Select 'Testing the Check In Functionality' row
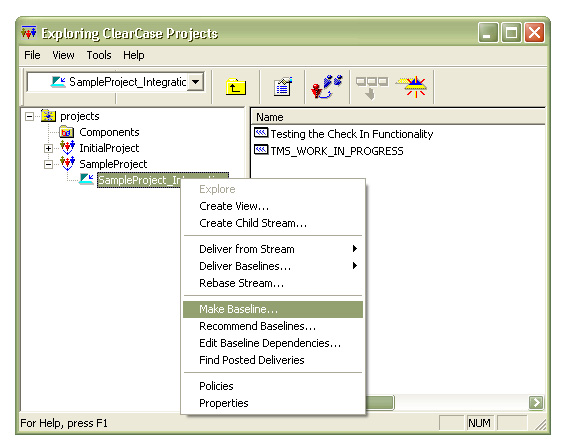567x444 pixels. point(351,134)
